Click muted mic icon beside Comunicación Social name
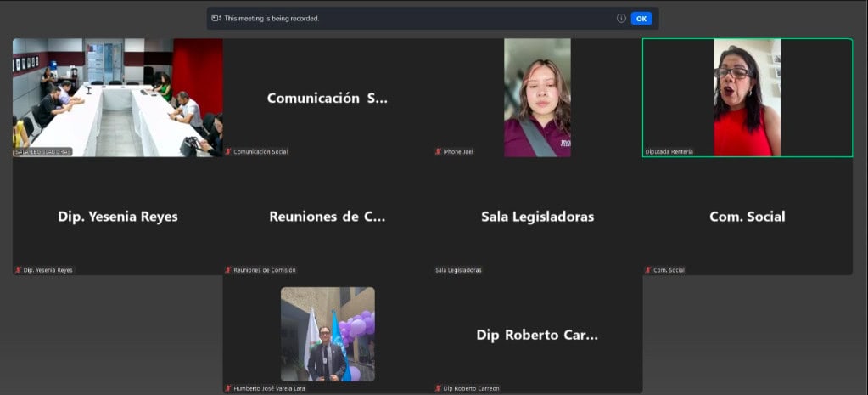This screenshot has height=395, width=868. (228, 151)
